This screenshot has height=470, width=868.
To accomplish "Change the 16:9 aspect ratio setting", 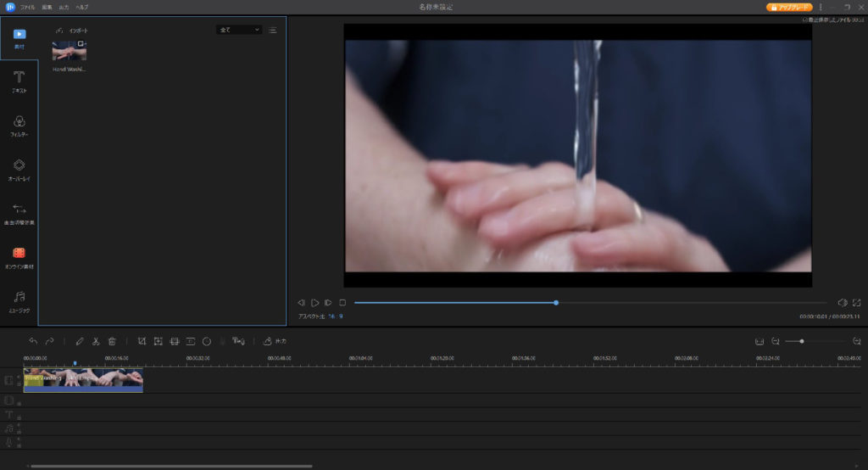I will tap(336, 316).
